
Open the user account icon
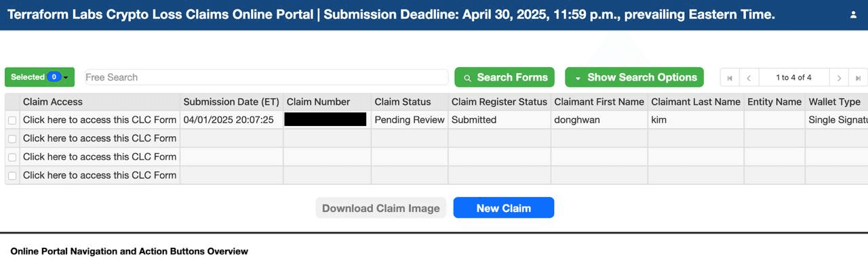tap(853, 15)
